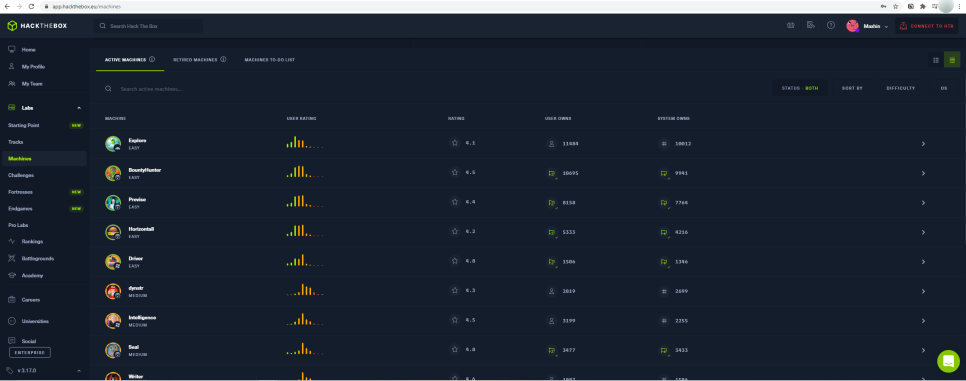
Task: Click the info icon beside Active Machines
Action: (152, 60)
